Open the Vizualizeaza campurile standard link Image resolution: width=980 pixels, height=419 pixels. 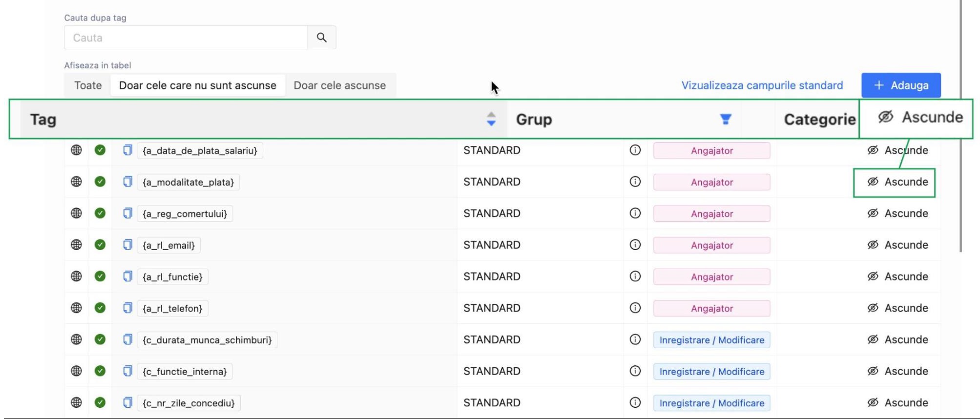[x=762, y=85]
